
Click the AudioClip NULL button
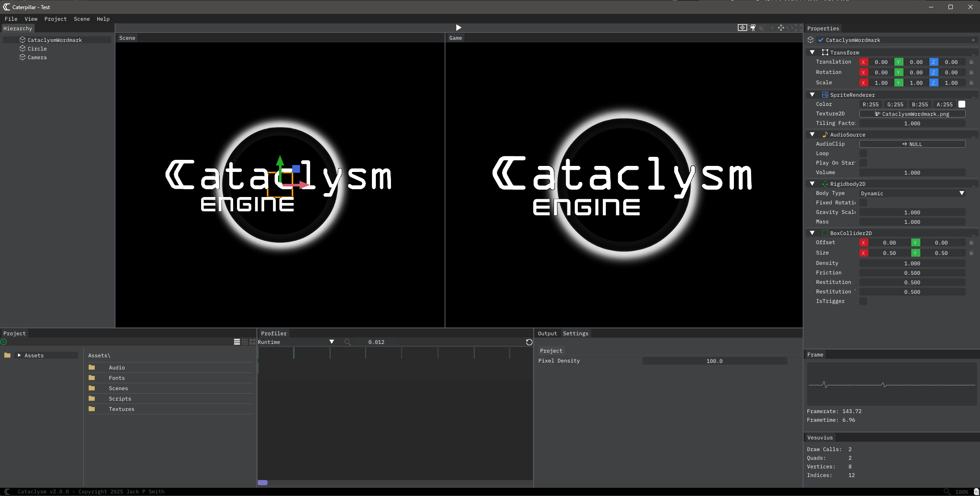pos(912,144)
